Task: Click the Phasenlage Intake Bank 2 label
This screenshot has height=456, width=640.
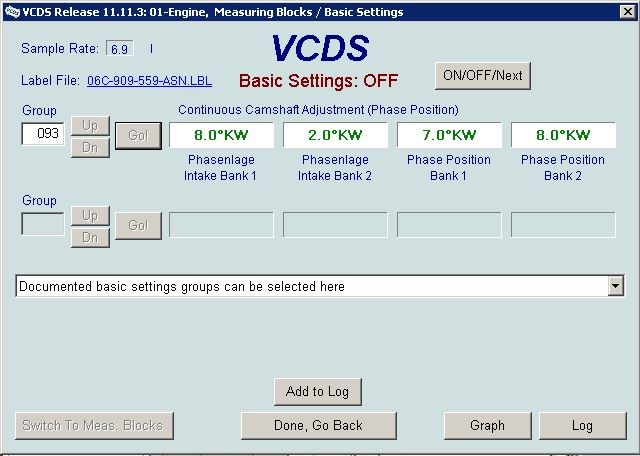Action: (335, 168)
